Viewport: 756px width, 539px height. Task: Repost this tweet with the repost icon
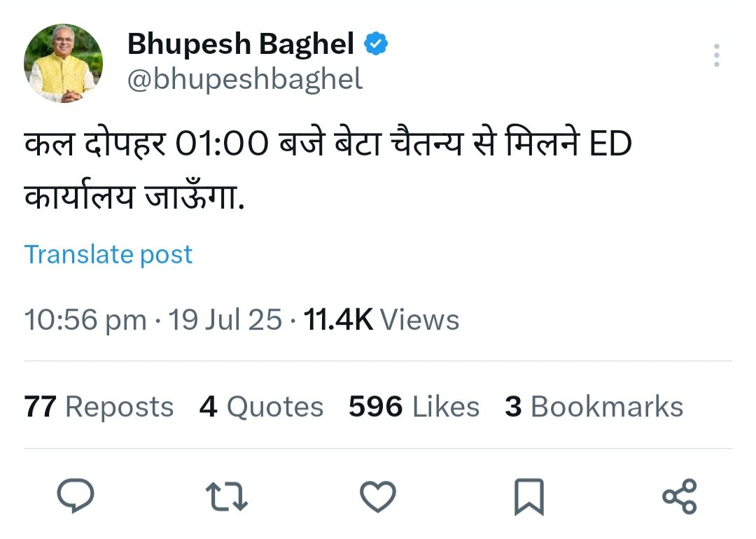click(x=227, y=496)
